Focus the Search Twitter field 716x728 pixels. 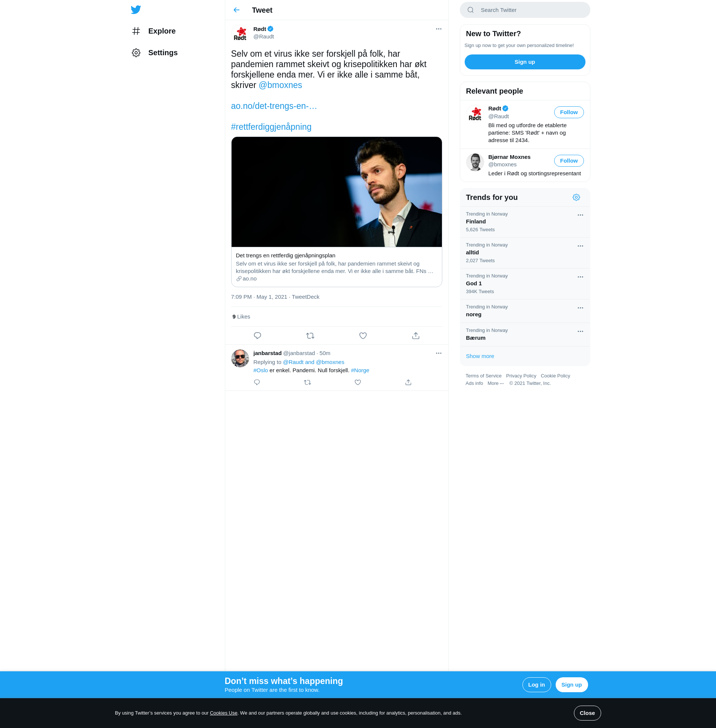click(x=525, y=10)
